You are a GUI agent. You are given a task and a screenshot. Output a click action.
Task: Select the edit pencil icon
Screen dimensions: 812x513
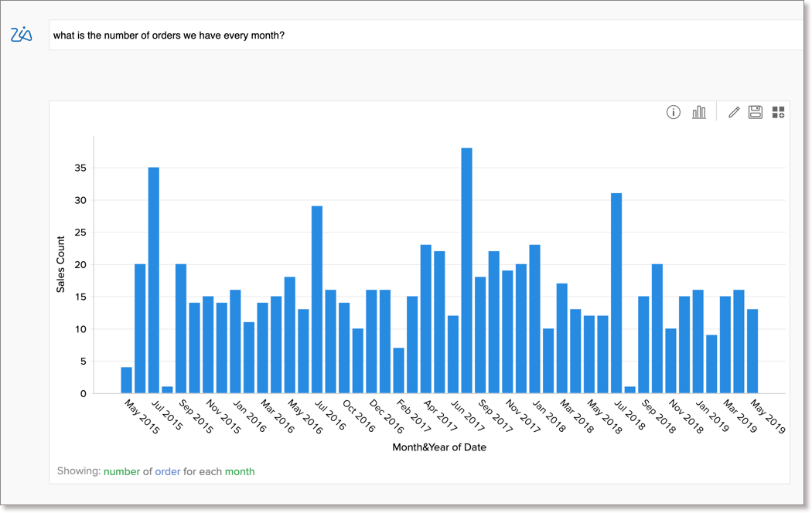pos(733,112)
